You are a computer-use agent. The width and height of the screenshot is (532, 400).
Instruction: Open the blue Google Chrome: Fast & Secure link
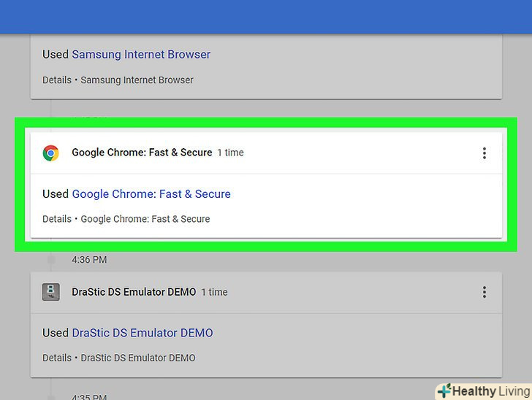(151, 194)
